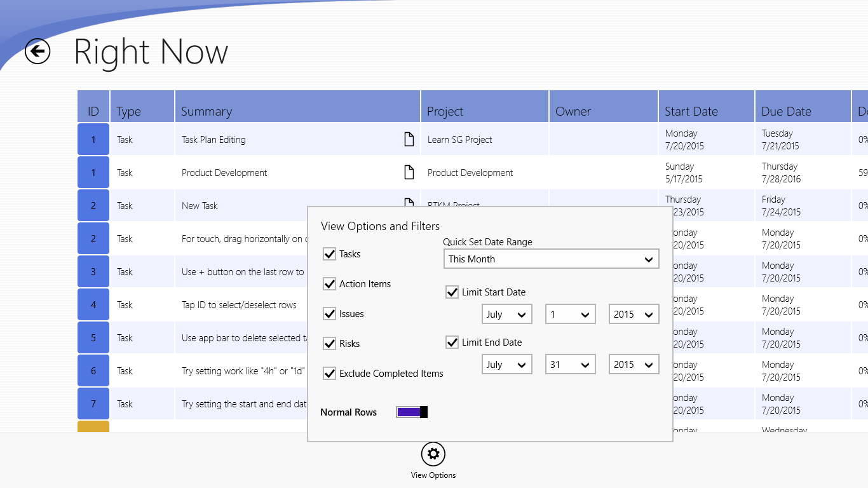Disable Exclude Completed Items
Image resolution: width=868 pixels, height=488 pixels.
click(329, 374)
